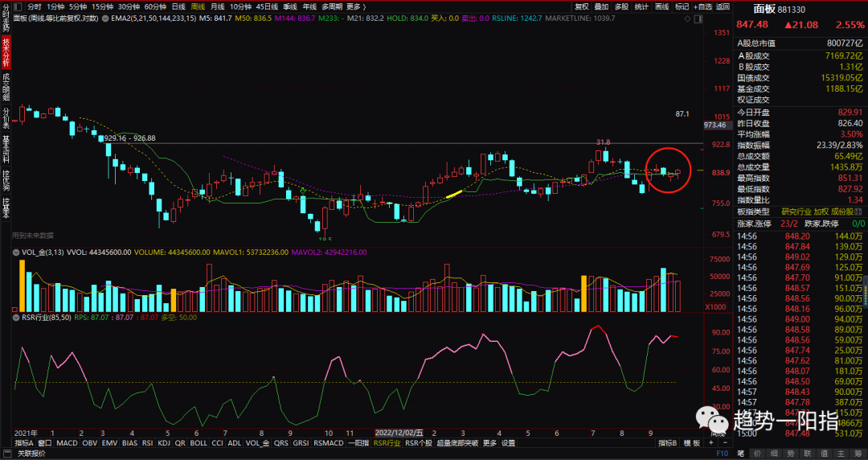The image size is (868, 460).
Task: Click 关联报价 in status bar
Action: click(x=31, y=454)
